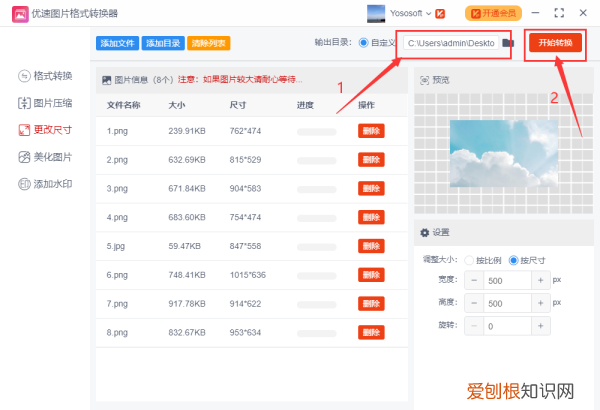Delete the 5.jpg row
This screenshot has width=600, height=410.
pyautogui.click(x=371, y=246)
